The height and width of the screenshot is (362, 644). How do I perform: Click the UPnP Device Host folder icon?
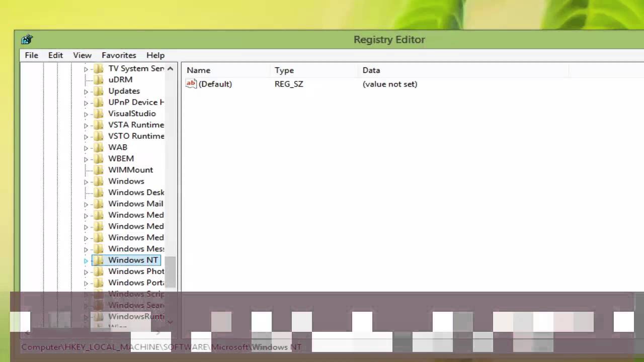point(99,102)
